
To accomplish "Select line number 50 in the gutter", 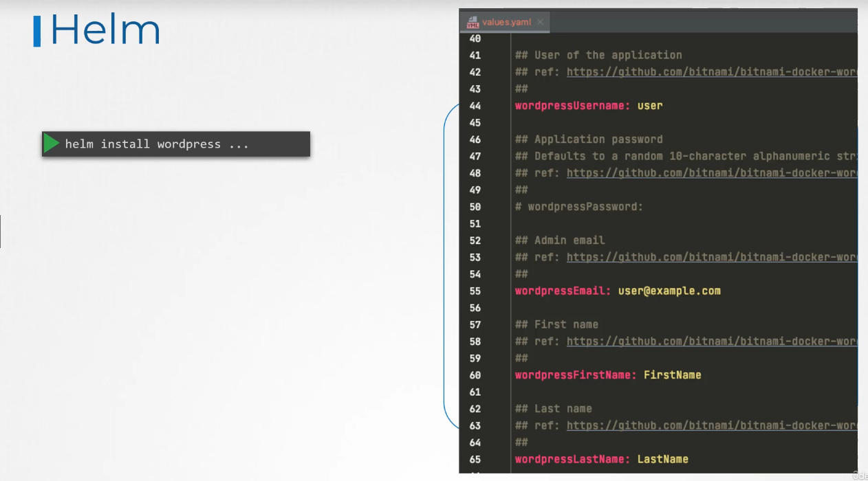I will 475,207.
